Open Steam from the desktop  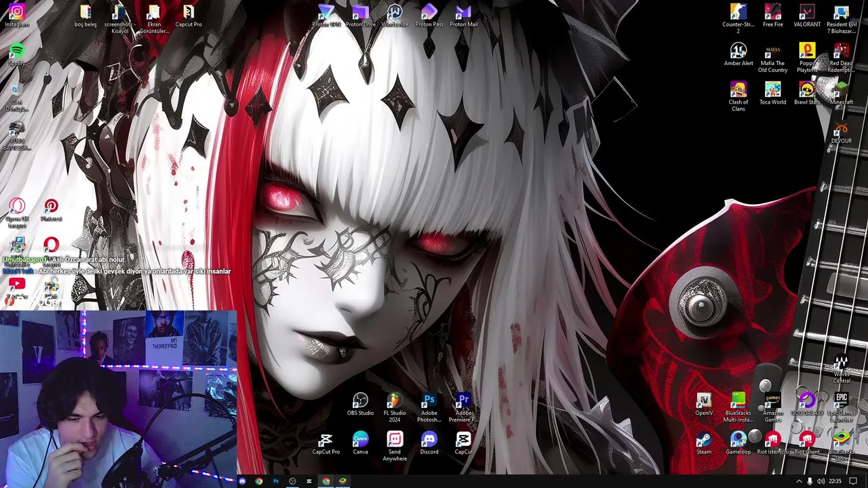tap(704, 443)
